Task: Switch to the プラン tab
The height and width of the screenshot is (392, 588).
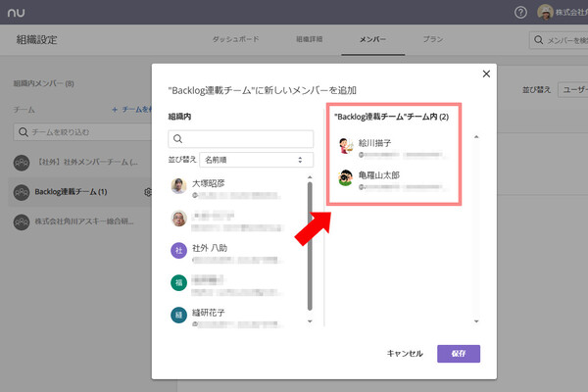Action: point(433,39)
